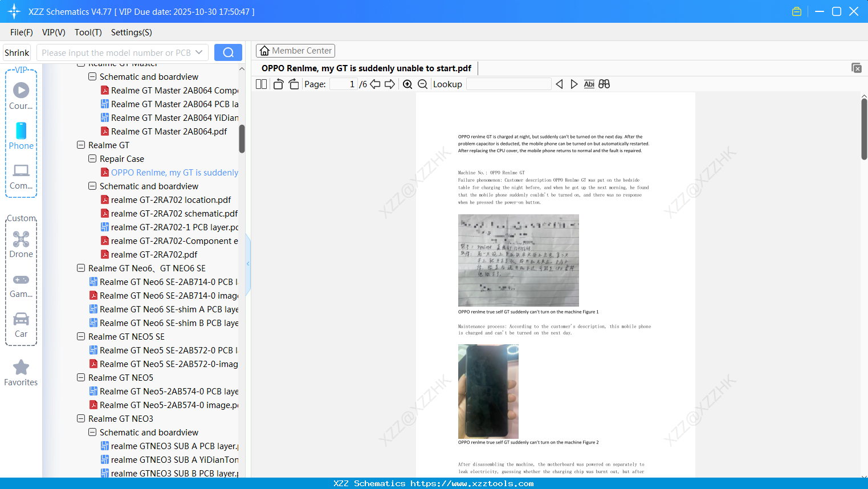Collapse Realme GT Neo6, GT NEO6 SE node
The height and width of the screenshot is (489, 868).
(81, 268)
